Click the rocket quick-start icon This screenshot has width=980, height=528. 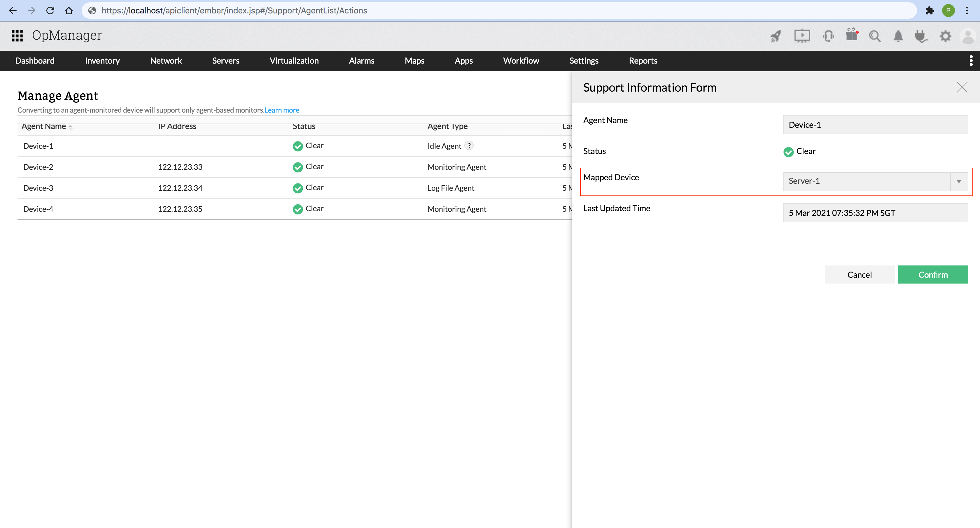pos(775,36)
